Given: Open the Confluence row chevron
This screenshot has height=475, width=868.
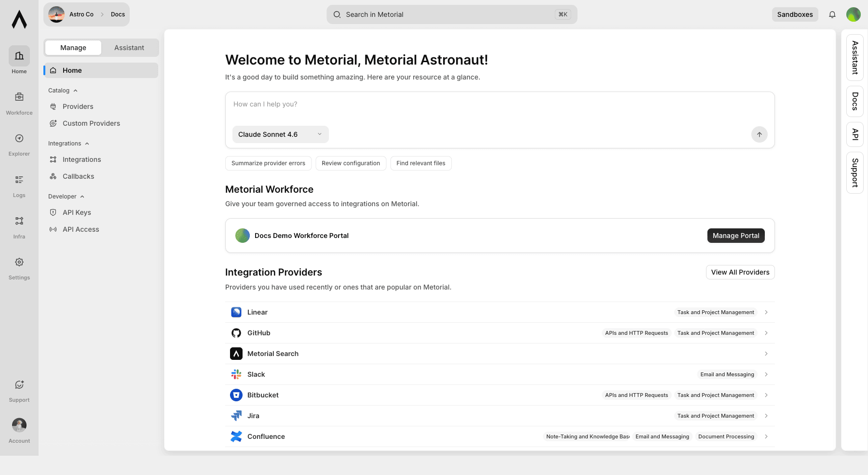Looking at the screenshot, I should (x=766, y=436).
